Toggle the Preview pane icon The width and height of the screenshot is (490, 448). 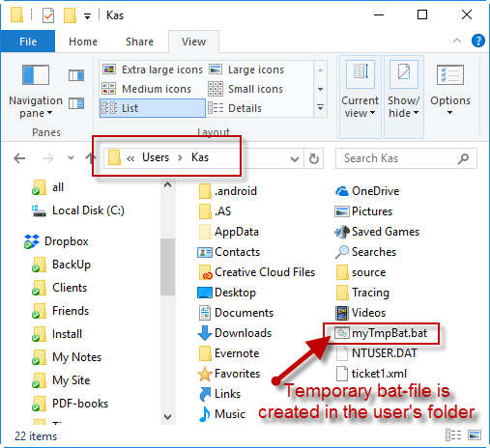coord(76,75)
